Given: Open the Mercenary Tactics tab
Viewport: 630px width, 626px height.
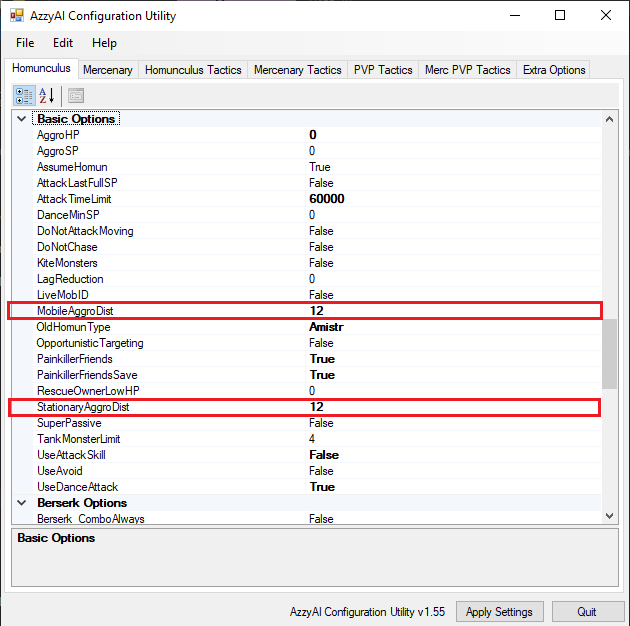Looking at the screenshot, I should coord(297,70).
